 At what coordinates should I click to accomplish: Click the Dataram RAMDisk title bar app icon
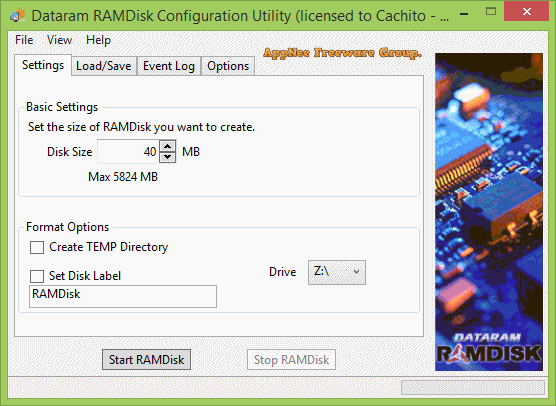(18, 15)
